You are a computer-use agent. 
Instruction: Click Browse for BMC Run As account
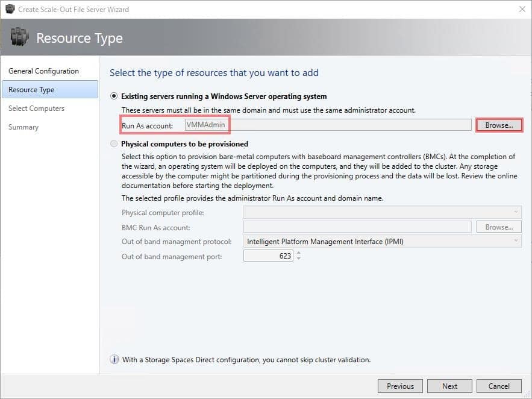pos(499,227)
